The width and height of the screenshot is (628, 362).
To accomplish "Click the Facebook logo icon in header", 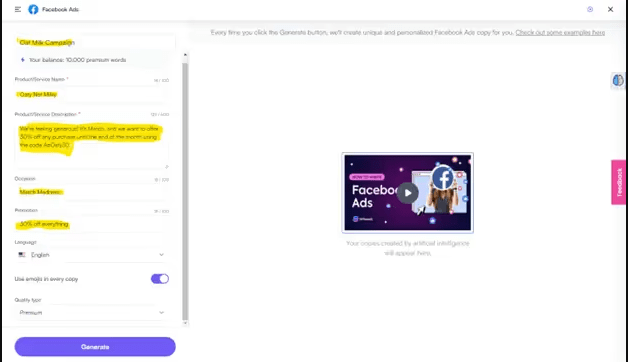I will pos(33,9).
